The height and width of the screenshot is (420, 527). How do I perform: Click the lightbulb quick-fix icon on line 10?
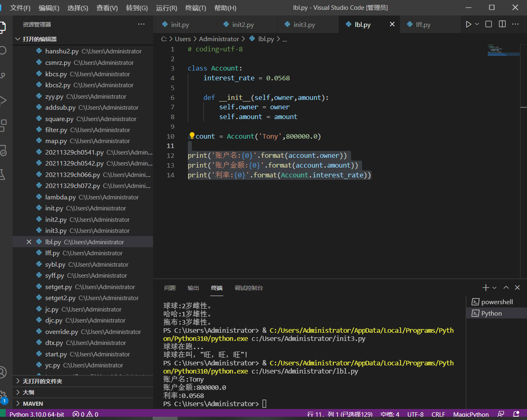(191, 136)
